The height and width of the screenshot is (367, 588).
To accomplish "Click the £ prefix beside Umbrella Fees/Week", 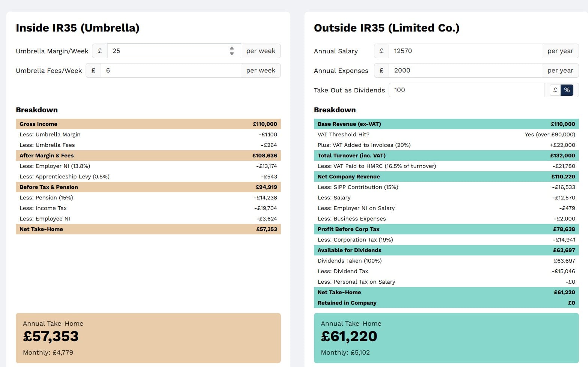I will 93,70.
